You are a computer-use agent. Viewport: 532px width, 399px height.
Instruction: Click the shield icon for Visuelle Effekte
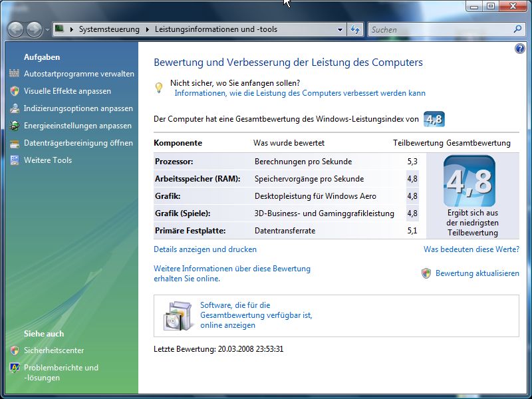[x=14, y=91]
